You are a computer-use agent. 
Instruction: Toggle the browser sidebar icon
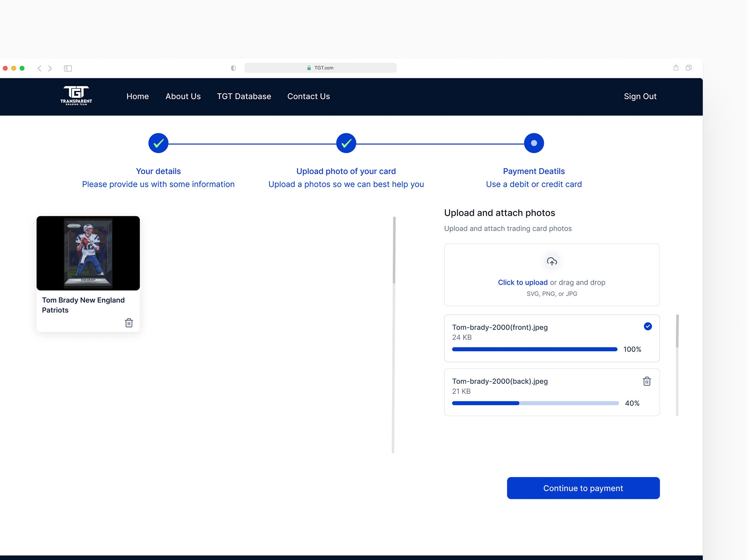[68, 68]
